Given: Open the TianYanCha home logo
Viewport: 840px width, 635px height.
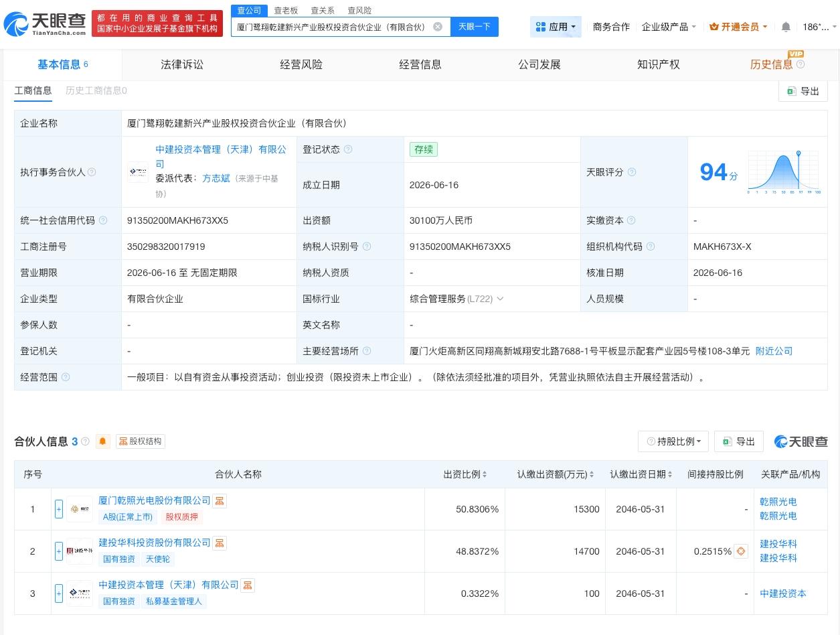Looking at the screenshot, I should click(x=45, y=24).
